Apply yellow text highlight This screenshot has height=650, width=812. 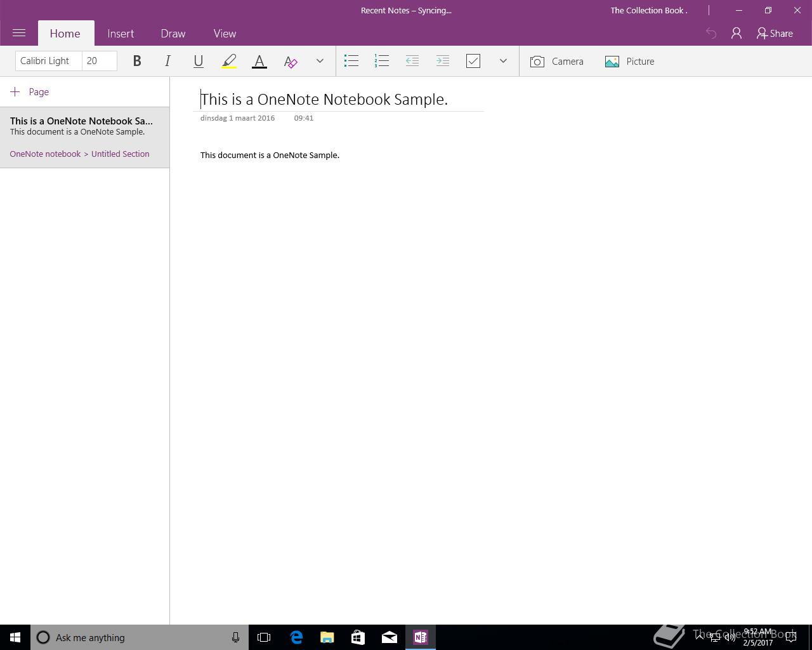(229, 61)
